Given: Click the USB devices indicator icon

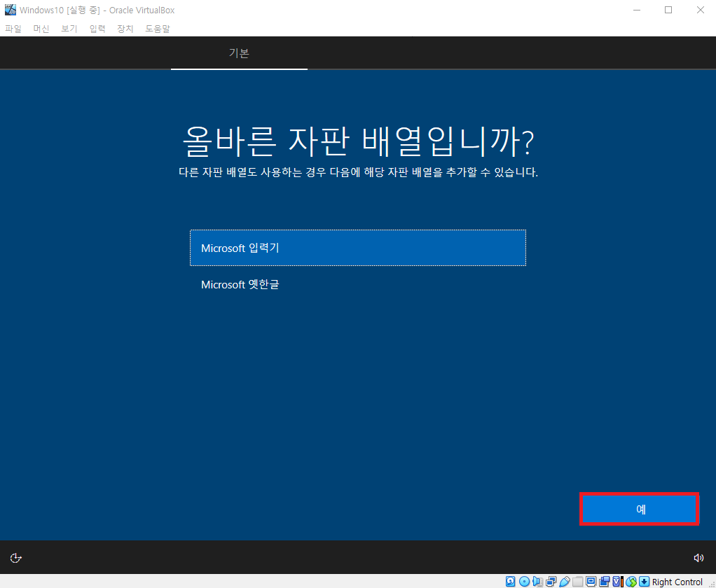Looking at the screenshot, I should [x=565, y=581].
